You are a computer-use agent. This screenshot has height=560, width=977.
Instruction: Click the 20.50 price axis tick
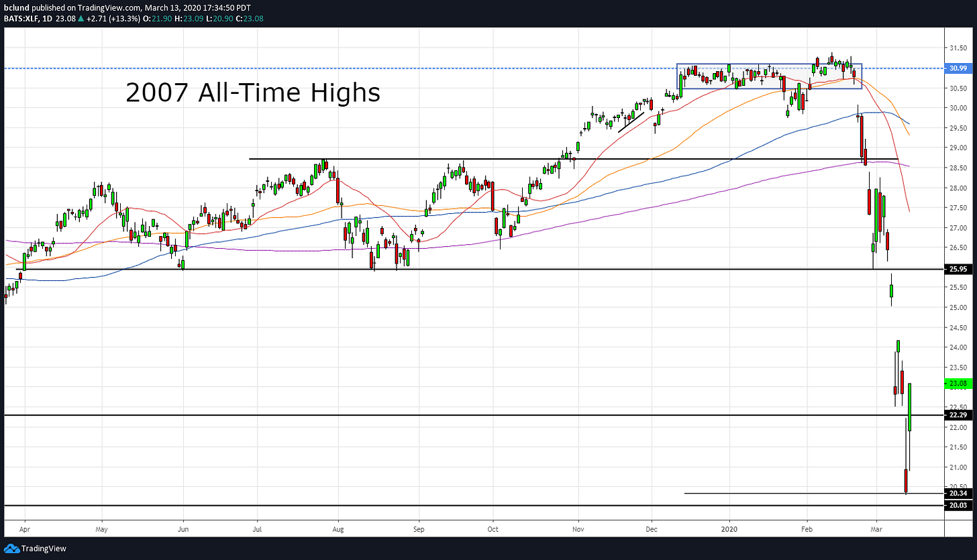pos(958,487)
